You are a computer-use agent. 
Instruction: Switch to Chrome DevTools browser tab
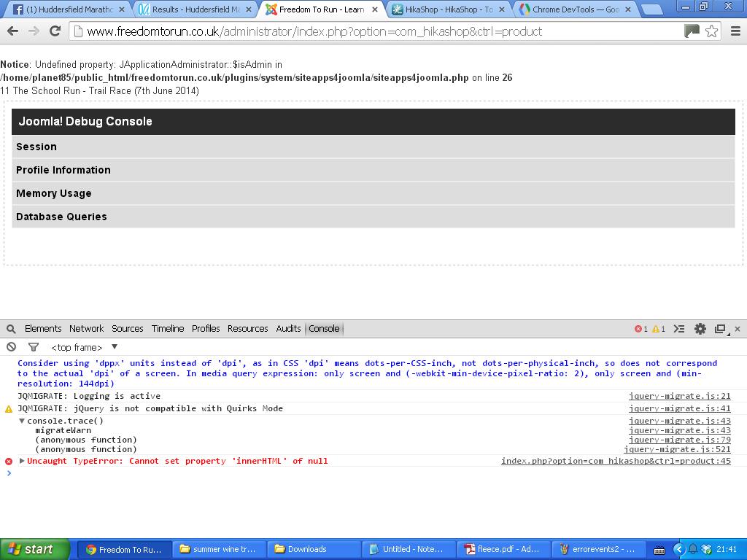576,9
